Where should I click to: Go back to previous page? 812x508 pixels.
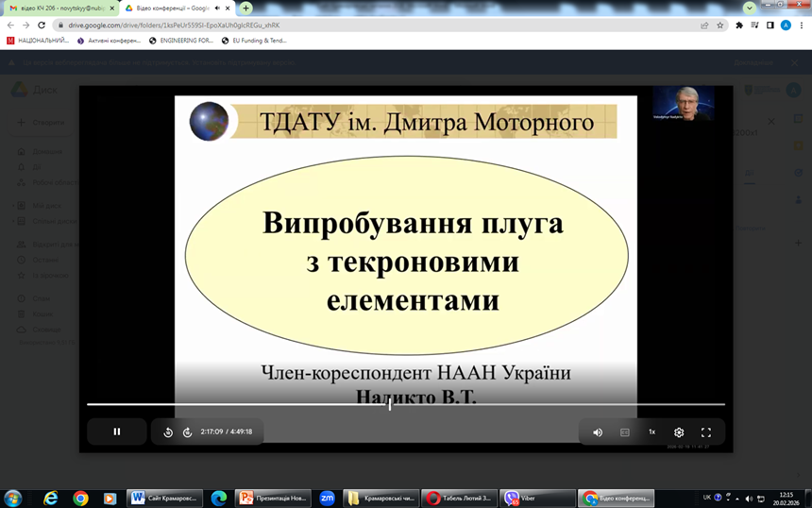pos(10,25)
